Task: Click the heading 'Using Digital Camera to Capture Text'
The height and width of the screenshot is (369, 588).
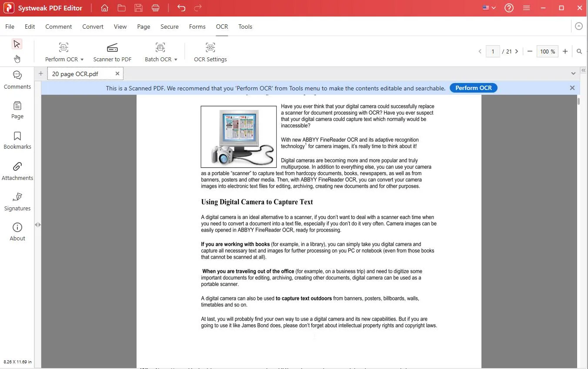Action: point(257,202)
